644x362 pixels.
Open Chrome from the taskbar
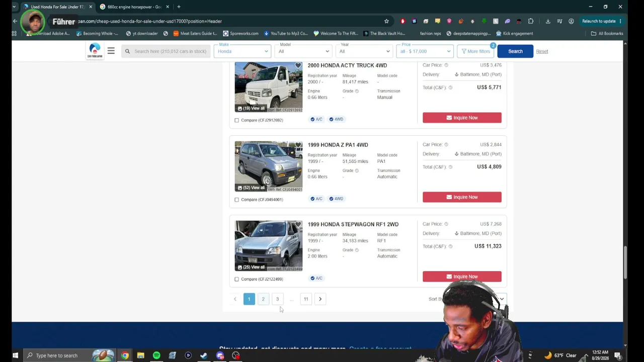(125, 355)
